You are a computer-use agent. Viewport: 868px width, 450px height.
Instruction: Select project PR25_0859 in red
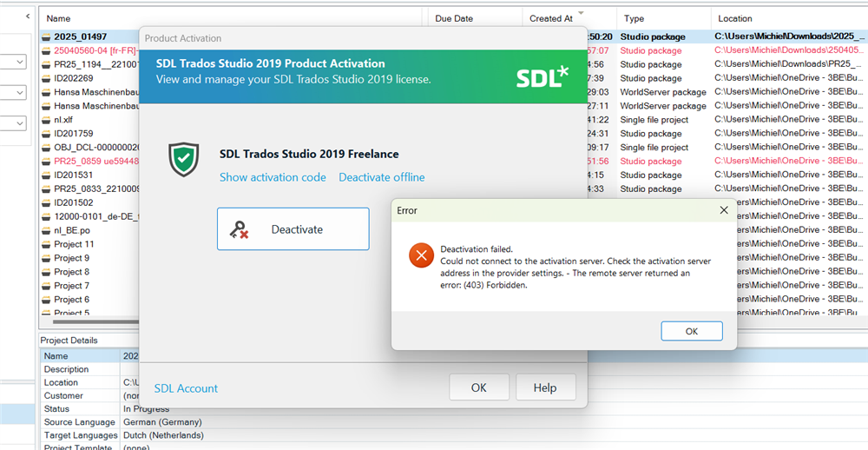click(95, 162)
